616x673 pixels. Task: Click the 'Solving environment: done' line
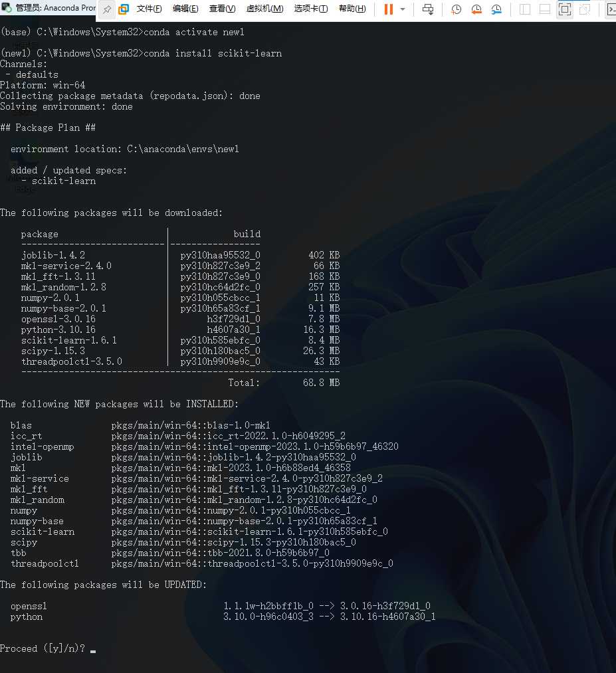tap(66, 106)
